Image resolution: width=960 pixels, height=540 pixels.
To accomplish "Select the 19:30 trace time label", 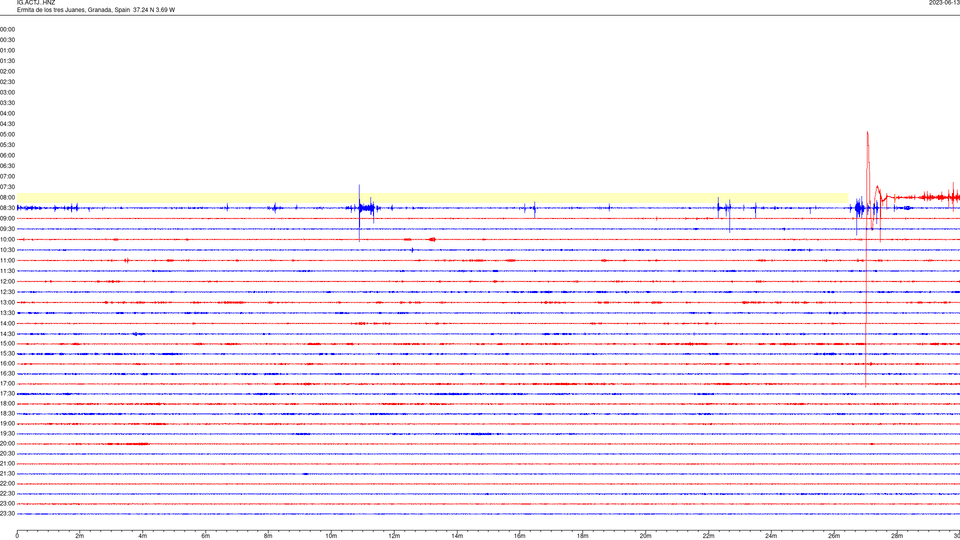I will pos(7,433).
